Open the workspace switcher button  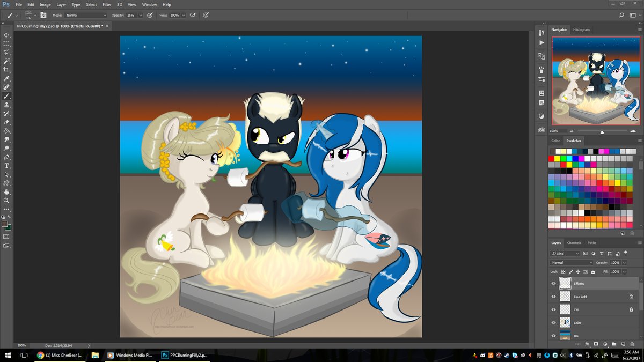coord(636,15)
